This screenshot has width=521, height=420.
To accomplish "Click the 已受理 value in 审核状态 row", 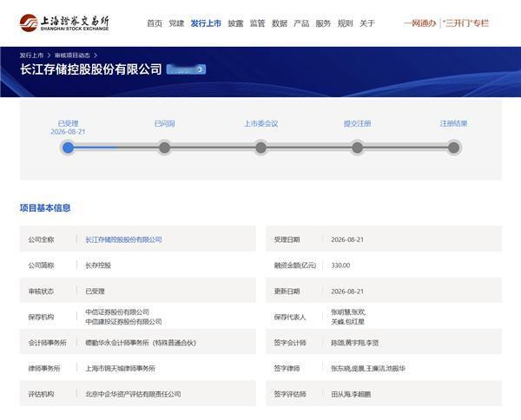I will pyautogui.click(x=95, y=292).
